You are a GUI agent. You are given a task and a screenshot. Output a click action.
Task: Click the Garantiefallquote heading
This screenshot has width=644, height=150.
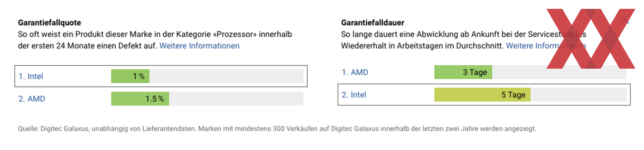tap(50, 23)
